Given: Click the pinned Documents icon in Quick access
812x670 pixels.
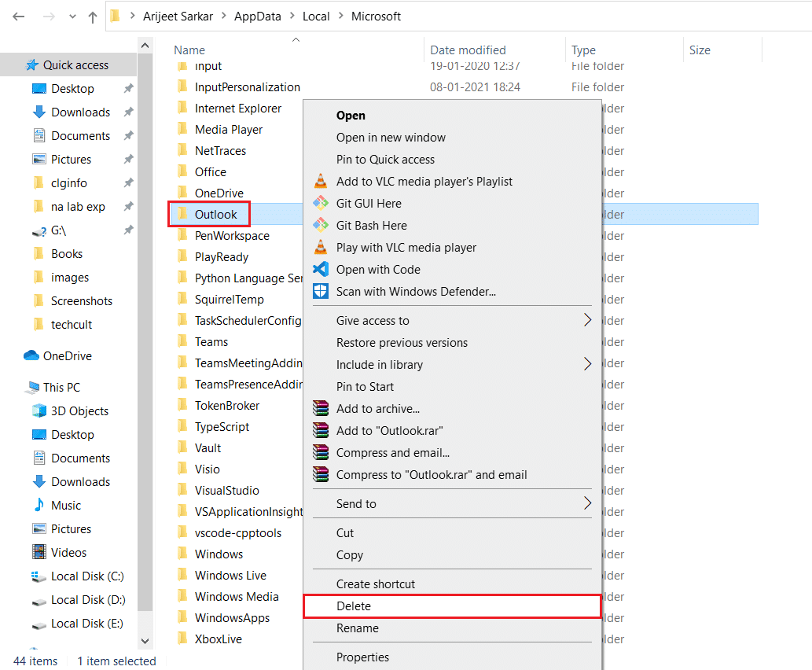Looking at the screenshot, I should 39,136.
